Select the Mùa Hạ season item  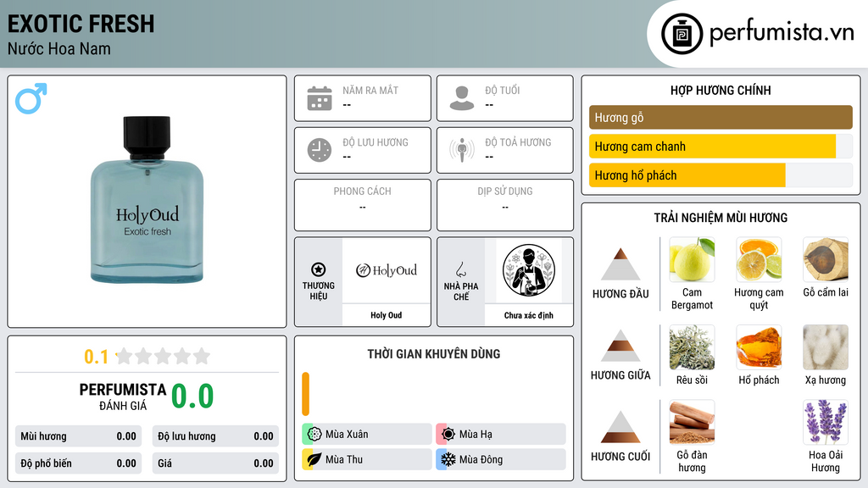[x=501, y=435]
